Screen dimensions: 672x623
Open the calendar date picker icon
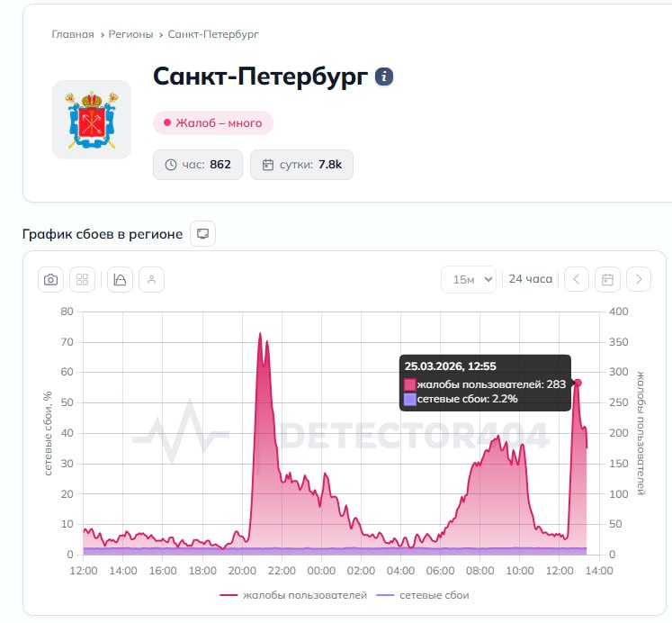pyautogui.click(x=607, y=279)
